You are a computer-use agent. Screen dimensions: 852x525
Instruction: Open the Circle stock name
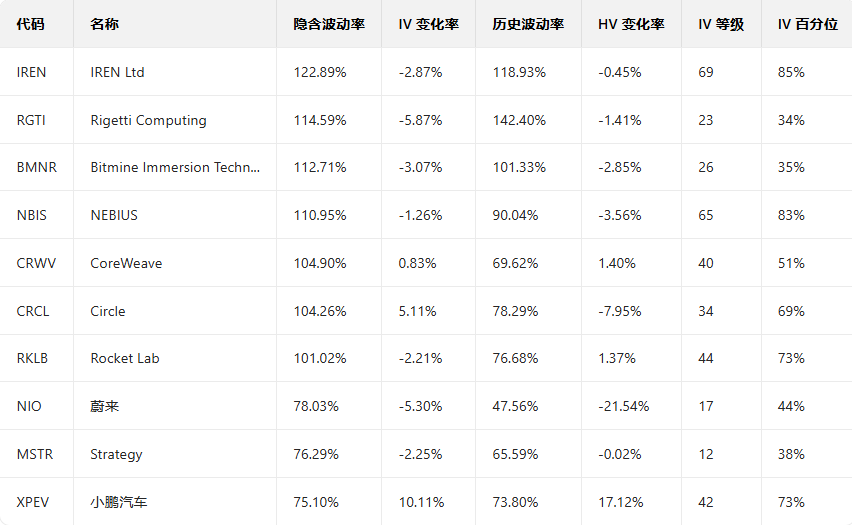coord(108,311)
